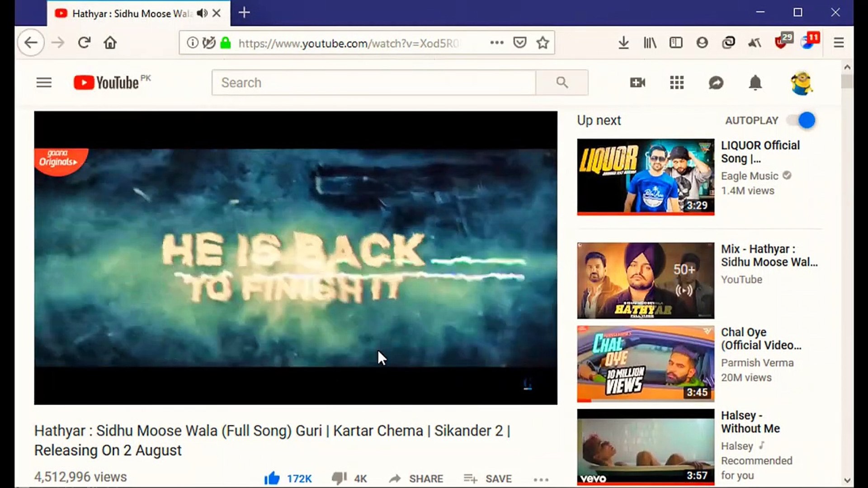The image size is (868, 488).
Task: Open page actions three-dot menu in address bar
Action: point(496,42)
